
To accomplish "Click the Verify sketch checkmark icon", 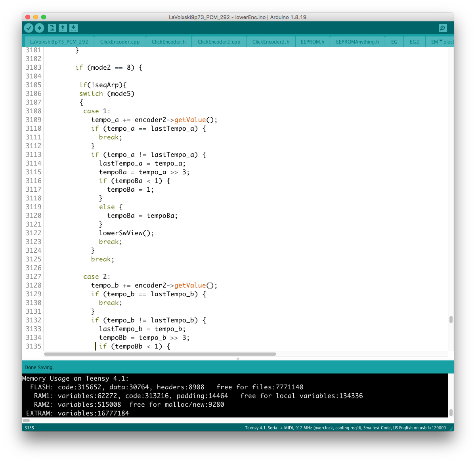I will click(29, 28).
